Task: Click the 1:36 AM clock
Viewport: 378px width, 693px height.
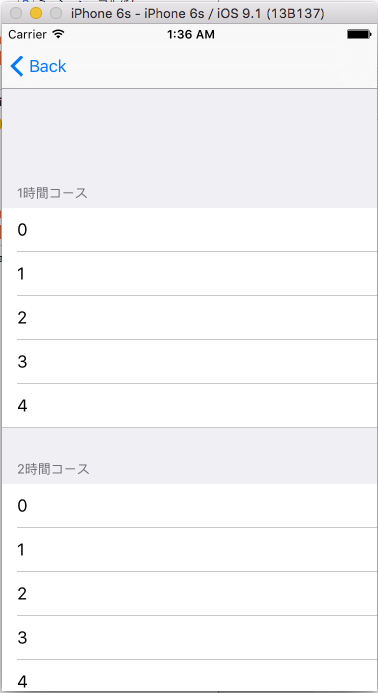Action: pos(191,34)
